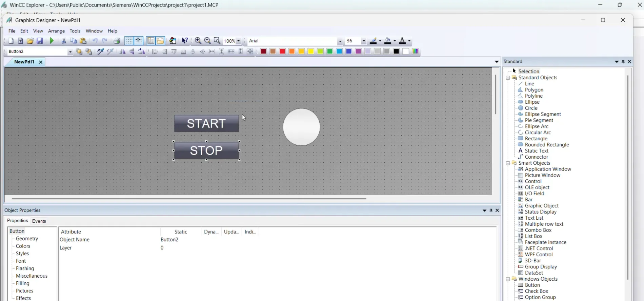This screenshot has height=301, width=644.
Task: Collapse the Windows Objects tree node
Action: point(508,279)
